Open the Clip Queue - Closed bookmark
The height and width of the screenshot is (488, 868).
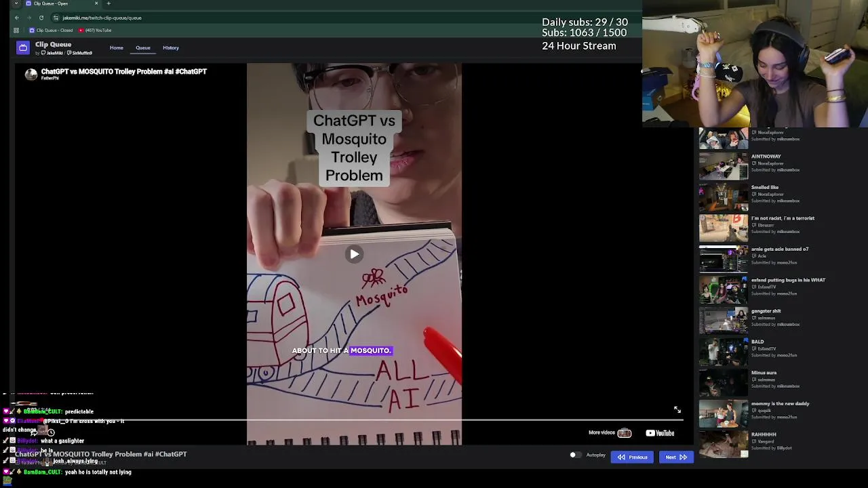click(51, 30)
